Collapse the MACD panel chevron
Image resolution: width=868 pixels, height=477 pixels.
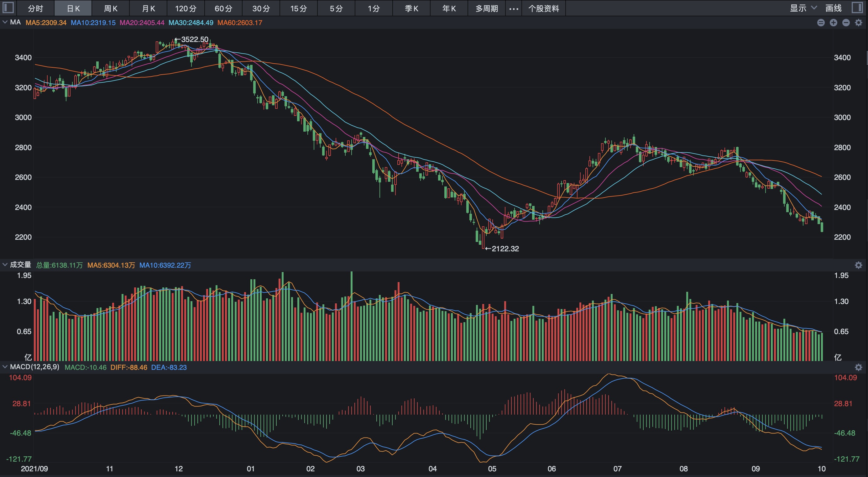pyautogui.click(x=5, y=367)
